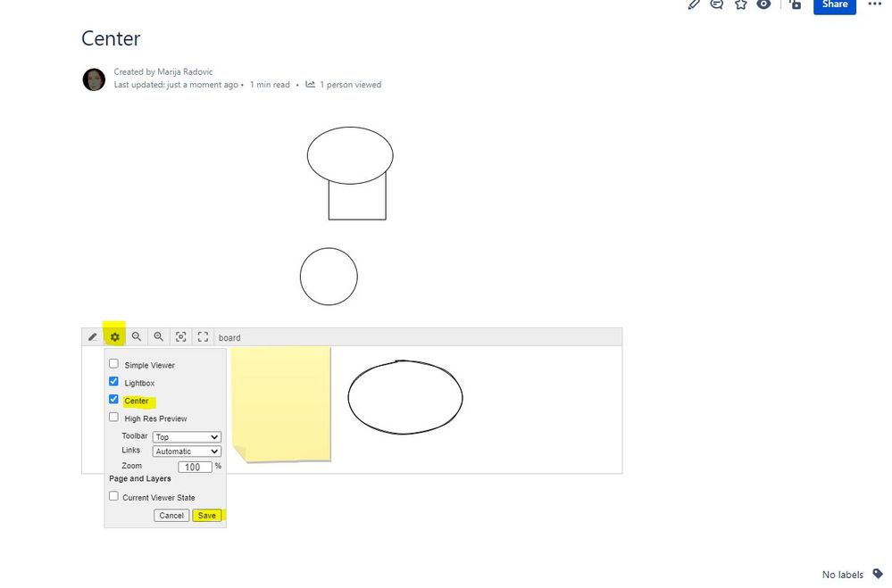
Task: Open diagram in fullscreen lightbox
Action: tap(203, 336)
